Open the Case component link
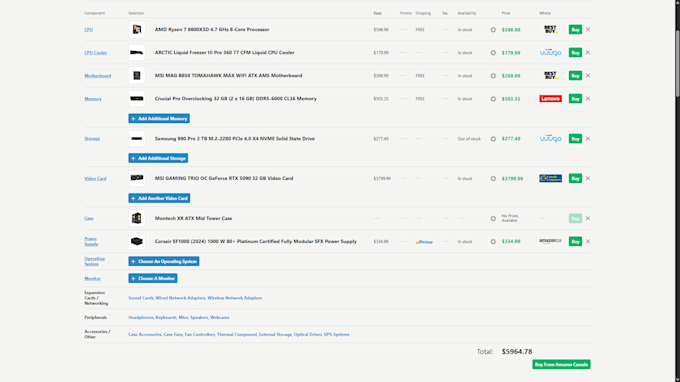 coord(89,219)
